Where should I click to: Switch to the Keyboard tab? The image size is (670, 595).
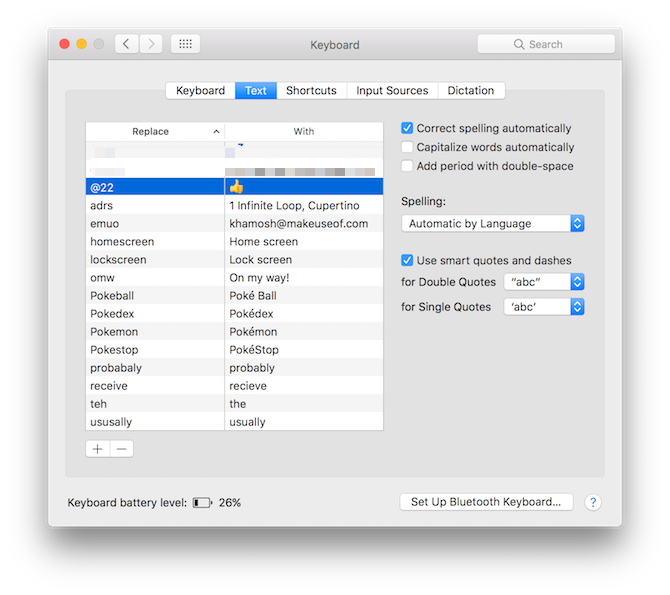[x=200, y=91]
